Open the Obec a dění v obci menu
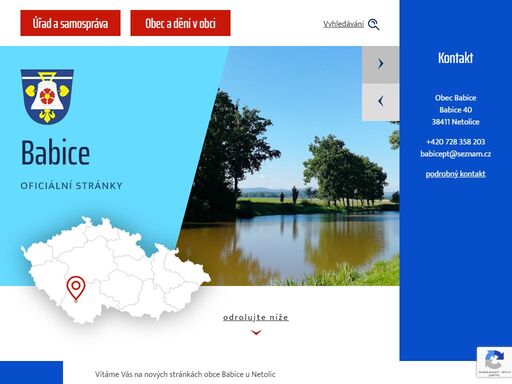This screenshot has height=384, width=512. 180,23
